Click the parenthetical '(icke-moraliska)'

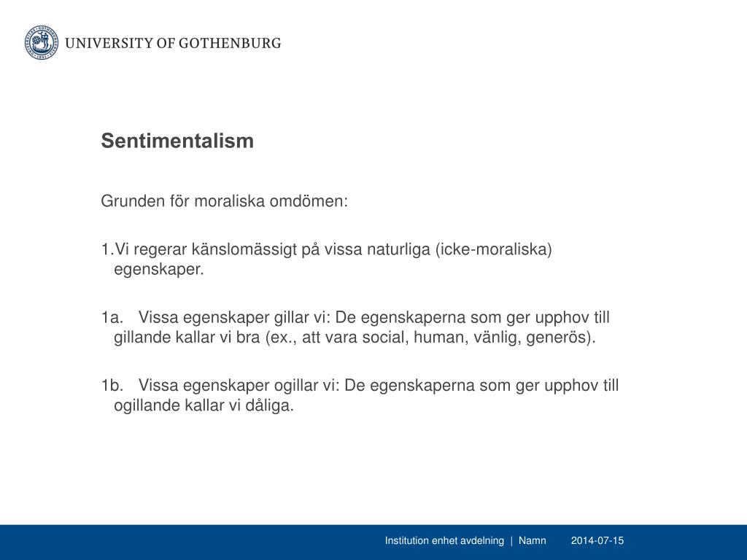(494, 250)
